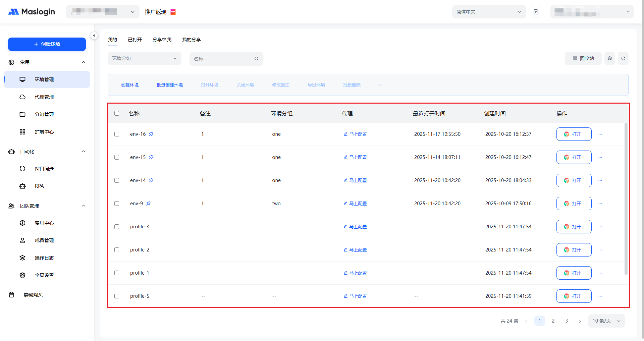Toggle the select-all checkbox in table header
Viewport: 644px width, 341px height.
(117, 113)
